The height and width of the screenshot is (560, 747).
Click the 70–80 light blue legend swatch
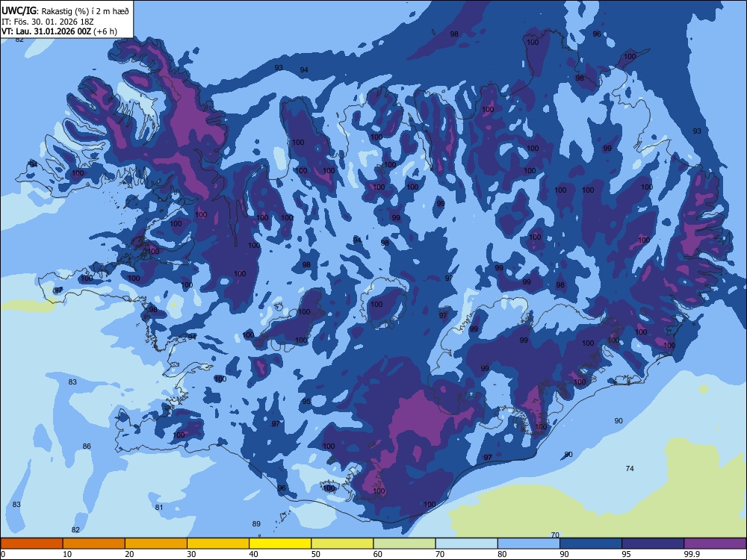tap(467, 544)
